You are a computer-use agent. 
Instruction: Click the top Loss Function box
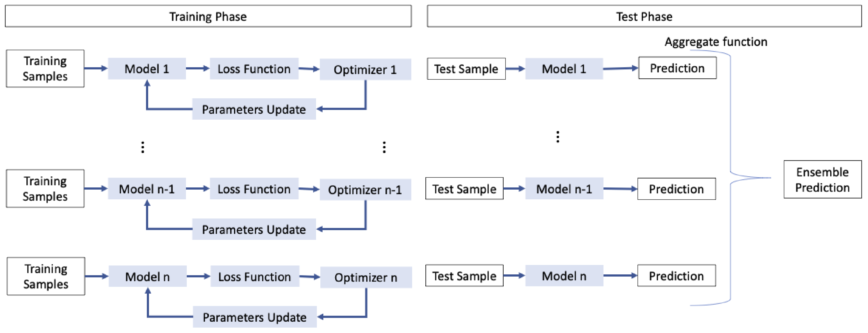tap(254, 69)
